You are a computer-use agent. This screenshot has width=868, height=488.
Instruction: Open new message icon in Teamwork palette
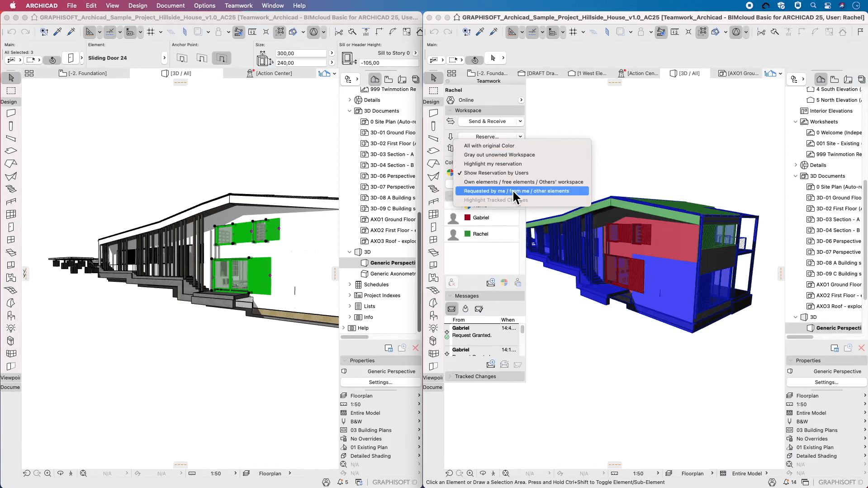coord(490,283)
